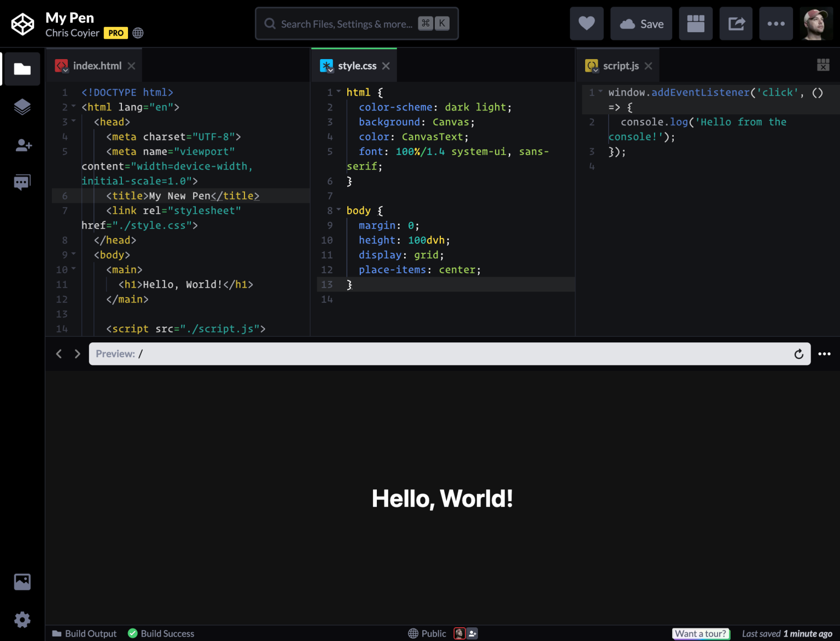Open the top-right more options menu

click(776, 24)
